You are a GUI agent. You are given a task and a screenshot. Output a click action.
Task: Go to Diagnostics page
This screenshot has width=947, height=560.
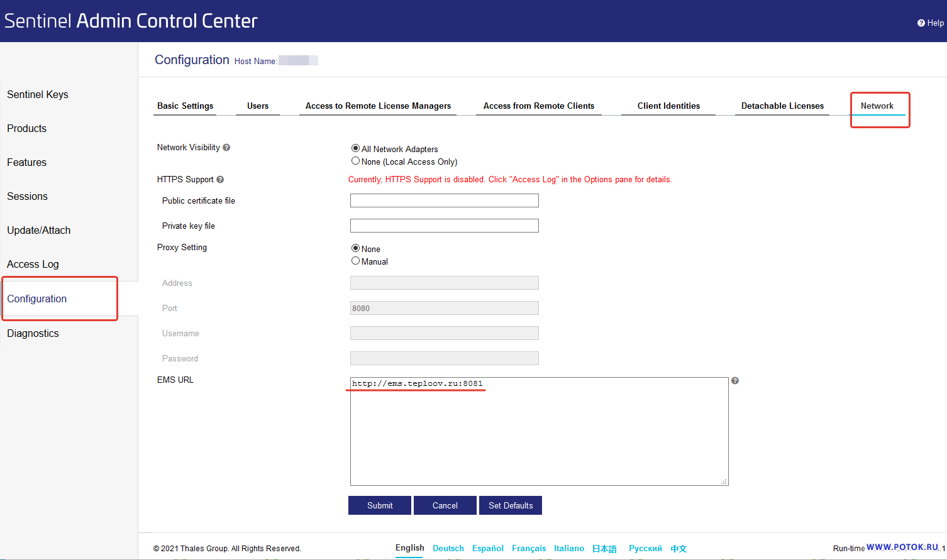[33, 333]
